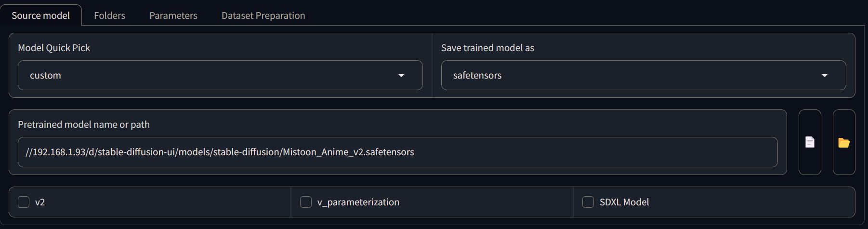This screenshot has width=868, height=229.
Task: Click the 'SDXL Model' label text
Action: point(624,202)
